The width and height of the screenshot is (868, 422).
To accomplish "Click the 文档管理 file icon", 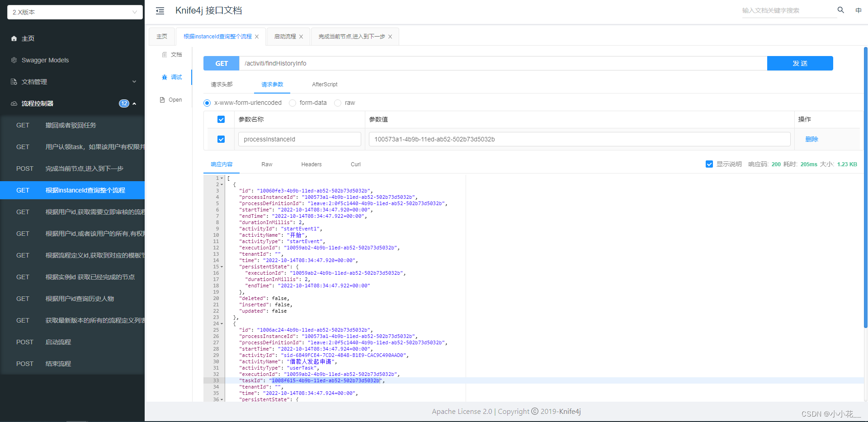I will (x=14, y=82).
